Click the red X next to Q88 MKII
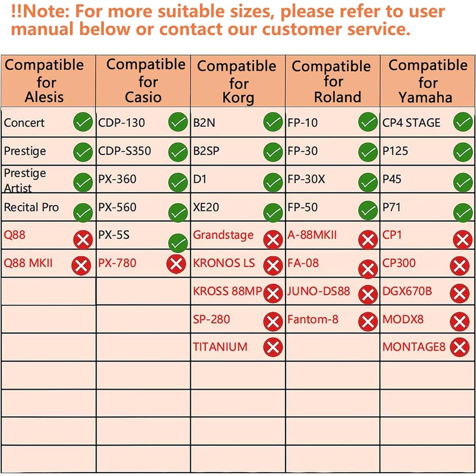476x476 pixels. 81,265
